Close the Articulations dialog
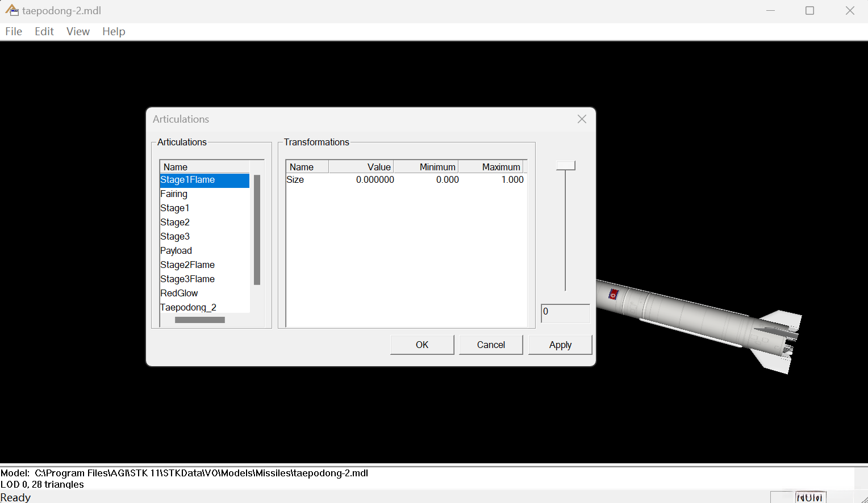Viewport: 868px width, 503px height. [x=582, y=119]
